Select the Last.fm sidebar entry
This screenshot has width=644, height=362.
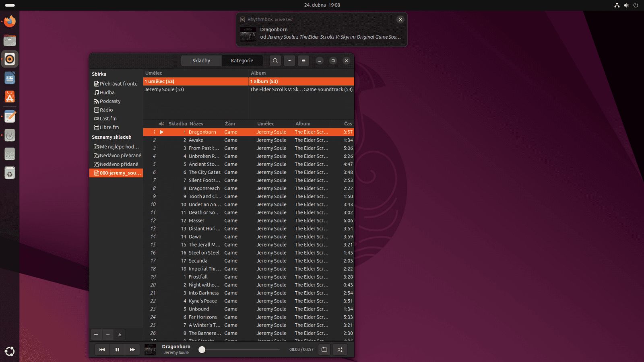(108, 118)
